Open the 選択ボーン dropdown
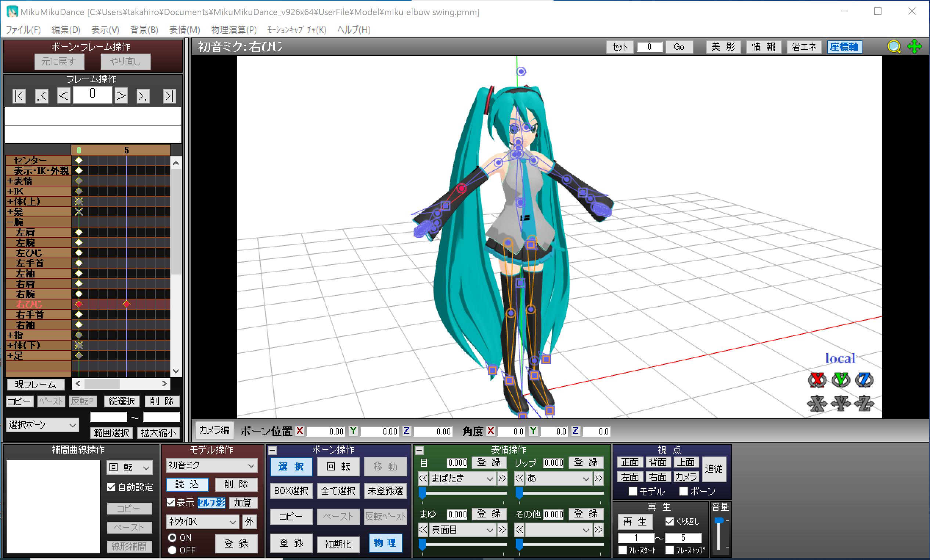 [x=42, y=425]
